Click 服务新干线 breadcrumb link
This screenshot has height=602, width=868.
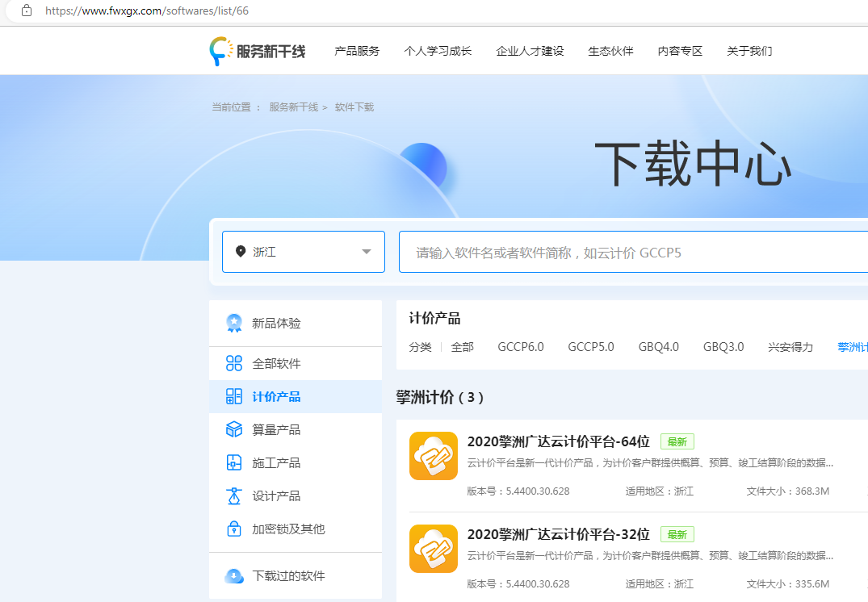coord(294,107)
